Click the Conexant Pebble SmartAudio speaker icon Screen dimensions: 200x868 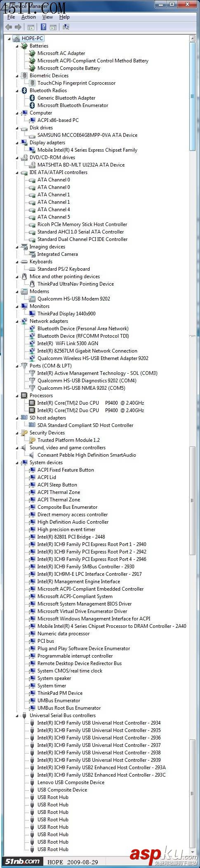(x=32, y=455)
